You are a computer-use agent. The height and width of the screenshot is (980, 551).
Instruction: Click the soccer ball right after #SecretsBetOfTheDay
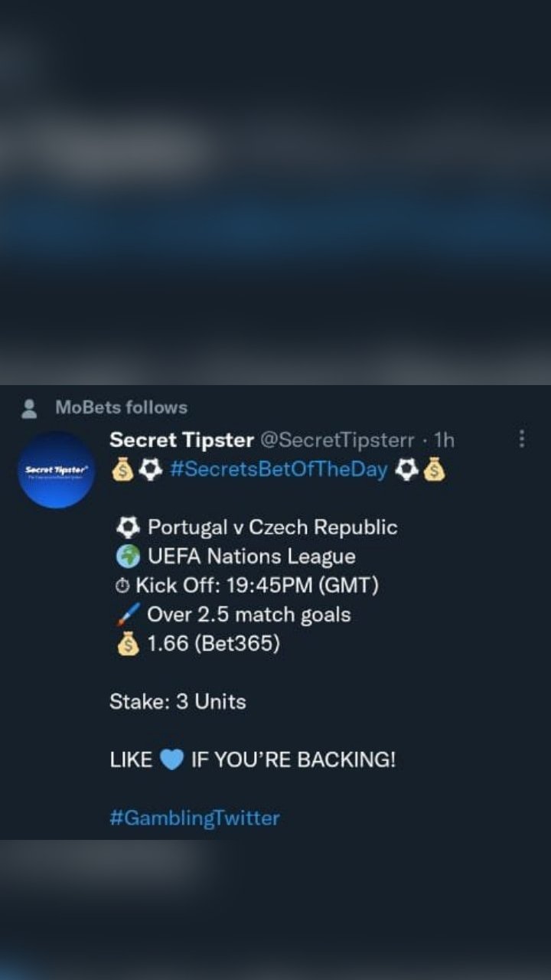point(405,470)
